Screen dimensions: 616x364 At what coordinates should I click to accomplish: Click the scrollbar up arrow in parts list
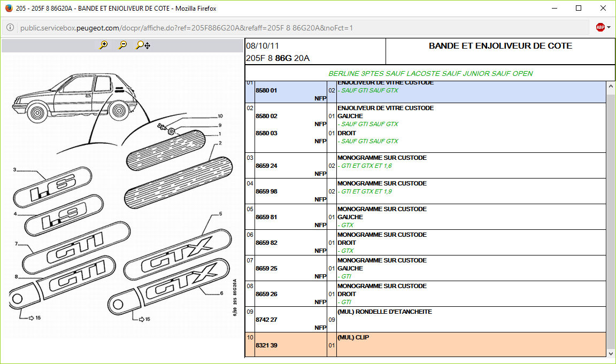[611, 85]
